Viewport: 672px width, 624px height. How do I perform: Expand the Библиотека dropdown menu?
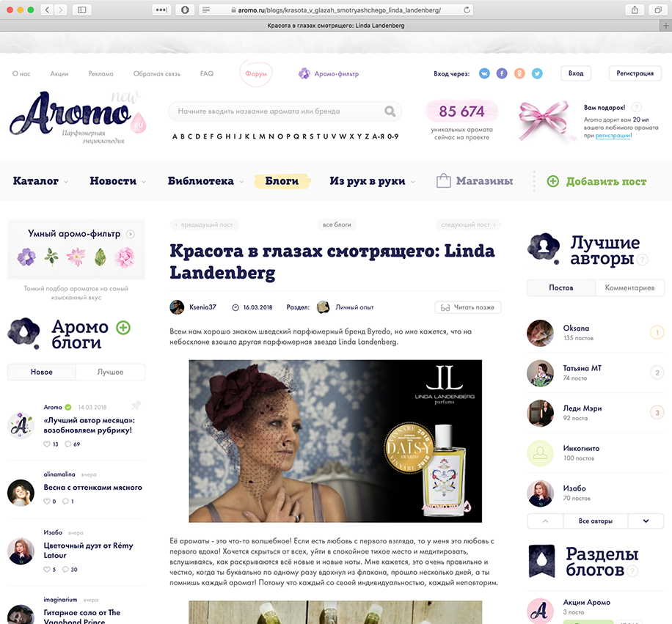(x=205, y=181)
